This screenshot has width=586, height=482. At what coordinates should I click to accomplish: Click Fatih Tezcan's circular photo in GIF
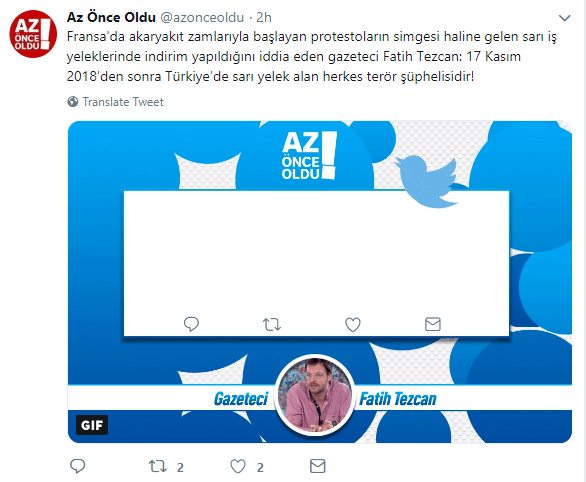pyautogui.click(x=315, y=395)
